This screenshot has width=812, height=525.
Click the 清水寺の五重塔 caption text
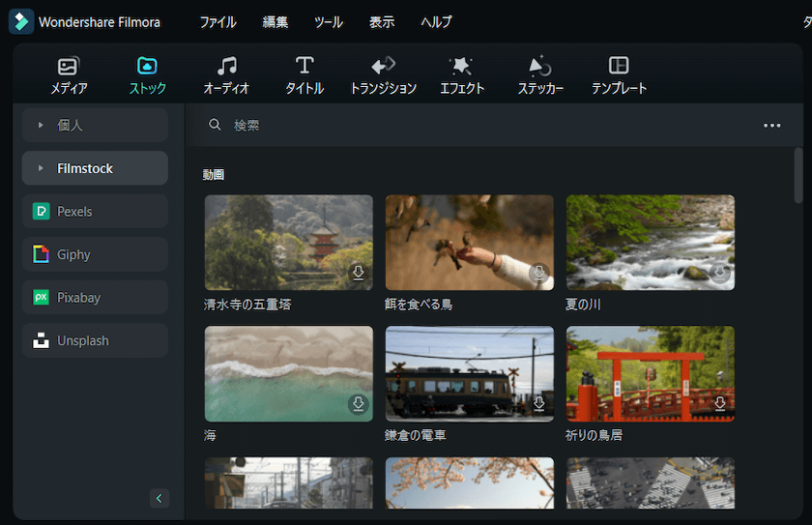click(x=247, y=305)
